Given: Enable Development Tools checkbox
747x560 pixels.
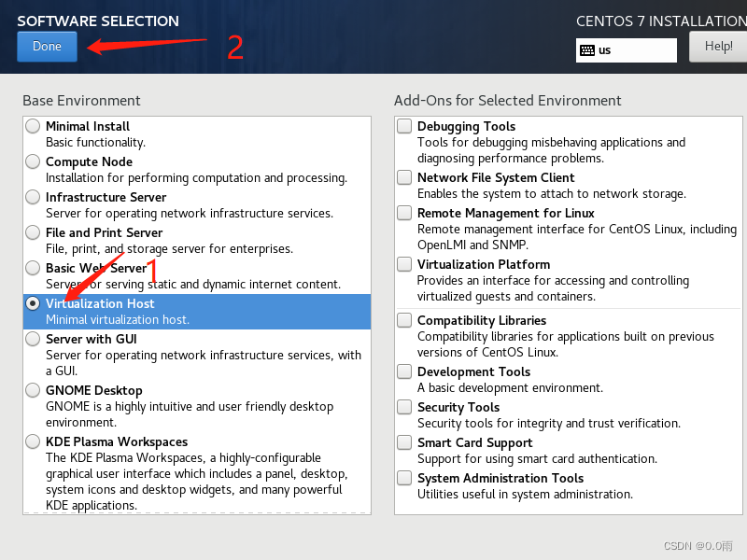Looking at the screenshot, I should (404, 371).
